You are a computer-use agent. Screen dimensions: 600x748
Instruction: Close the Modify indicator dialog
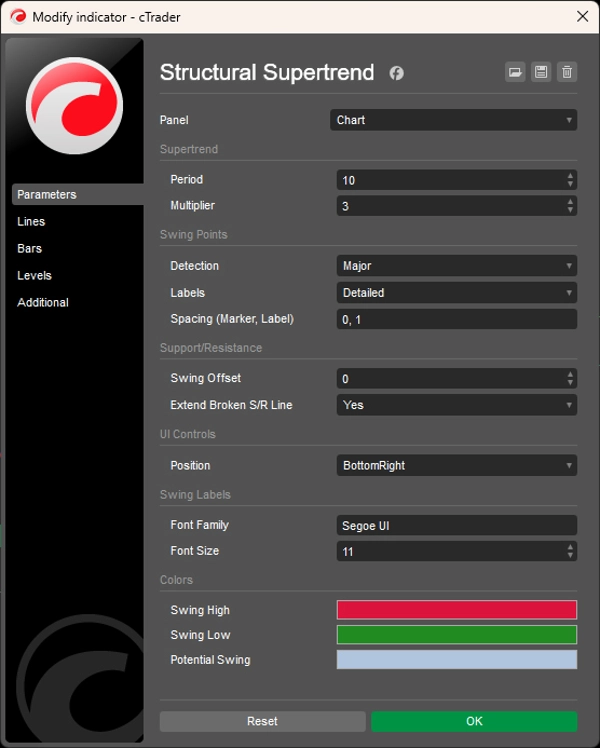pos(582,16)
